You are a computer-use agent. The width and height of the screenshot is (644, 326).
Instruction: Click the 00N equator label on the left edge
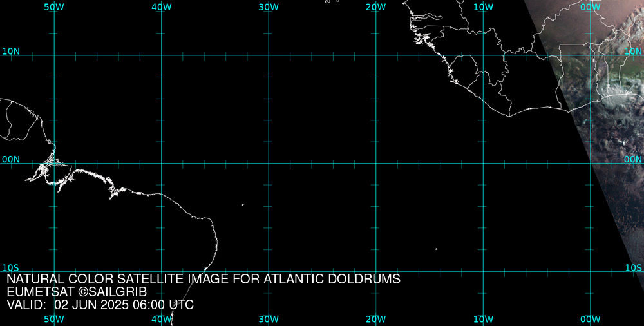[11, 160]
